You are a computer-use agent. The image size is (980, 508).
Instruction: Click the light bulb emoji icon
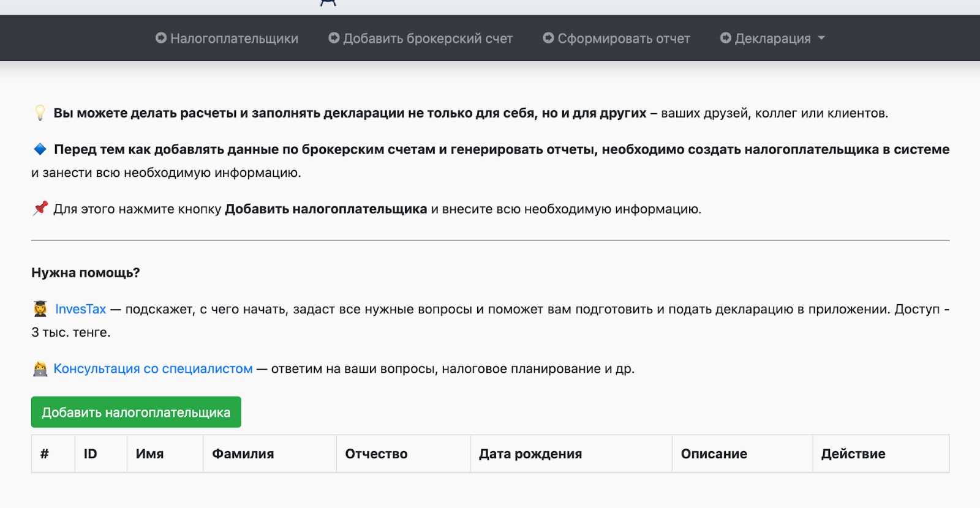tap(40, 113)
